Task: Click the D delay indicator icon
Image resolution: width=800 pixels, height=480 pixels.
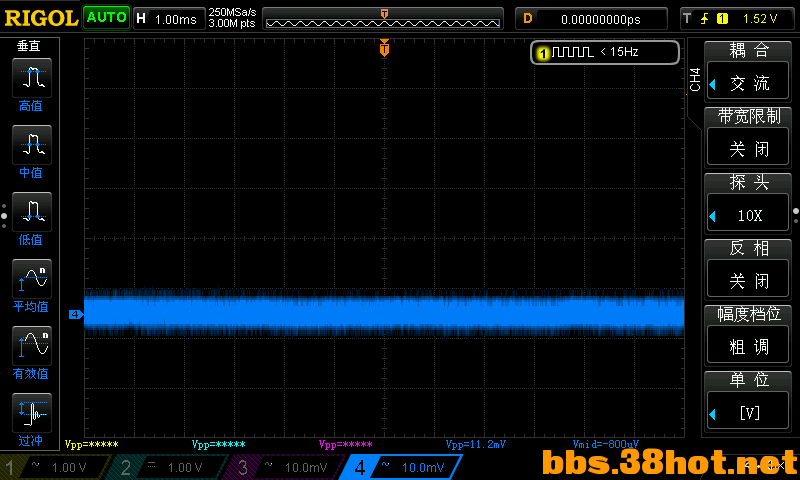Action: click(528, 19)
